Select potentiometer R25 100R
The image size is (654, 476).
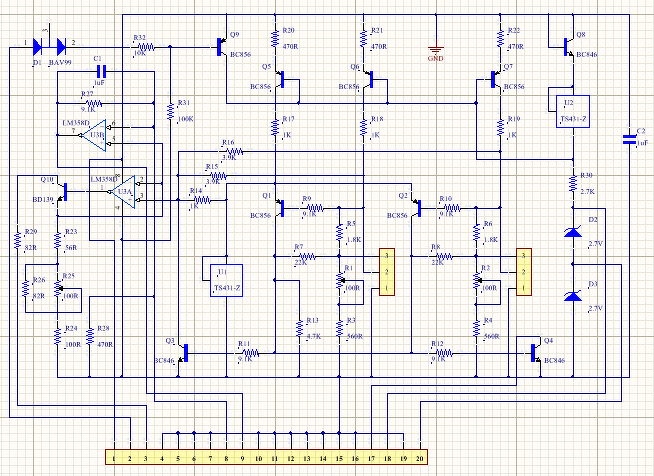pos(60,288)
